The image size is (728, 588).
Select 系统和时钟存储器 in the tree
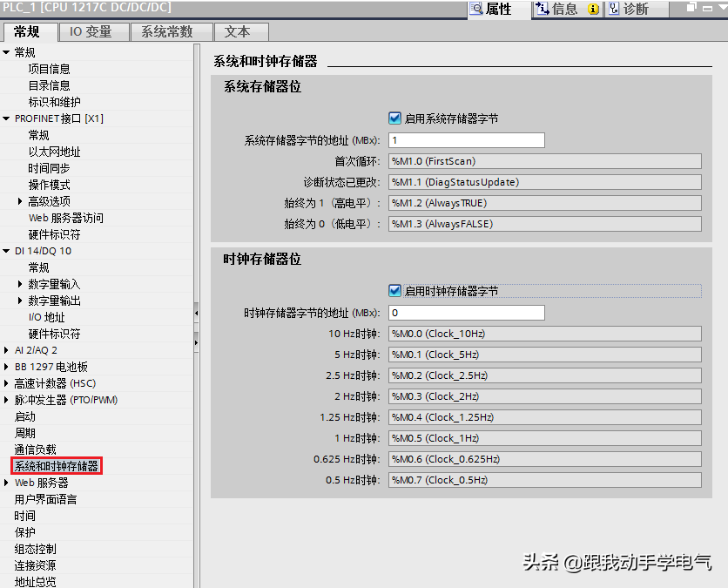point(57,466)
